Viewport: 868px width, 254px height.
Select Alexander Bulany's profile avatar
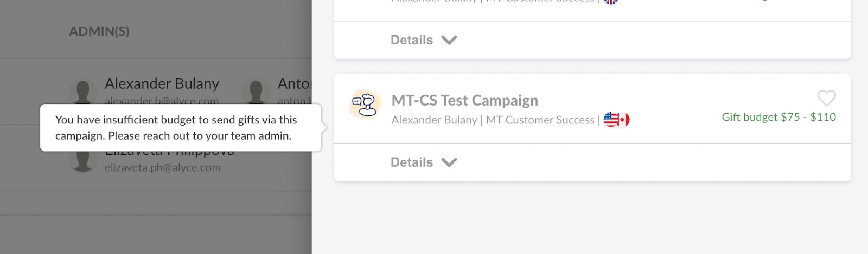pos(83,90)
